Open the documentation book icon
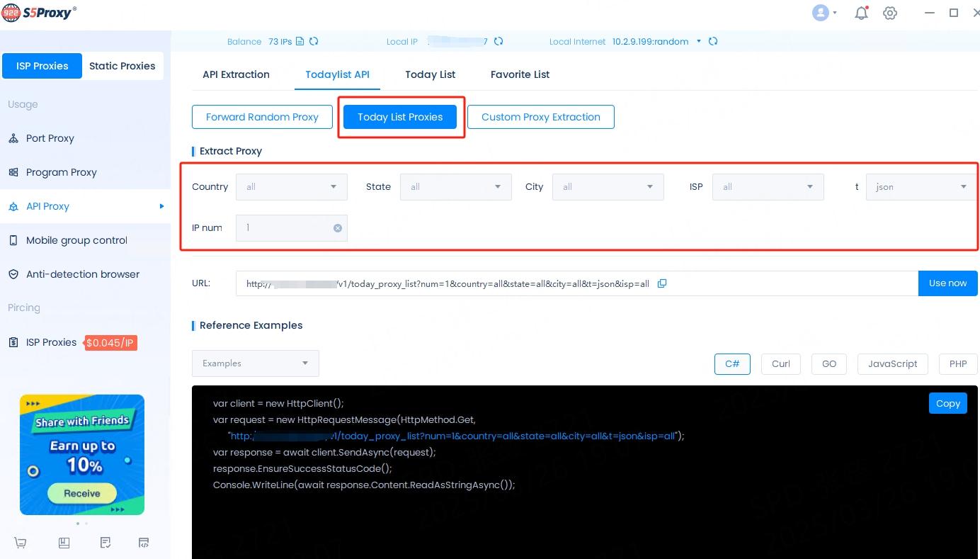 (64, 542)
